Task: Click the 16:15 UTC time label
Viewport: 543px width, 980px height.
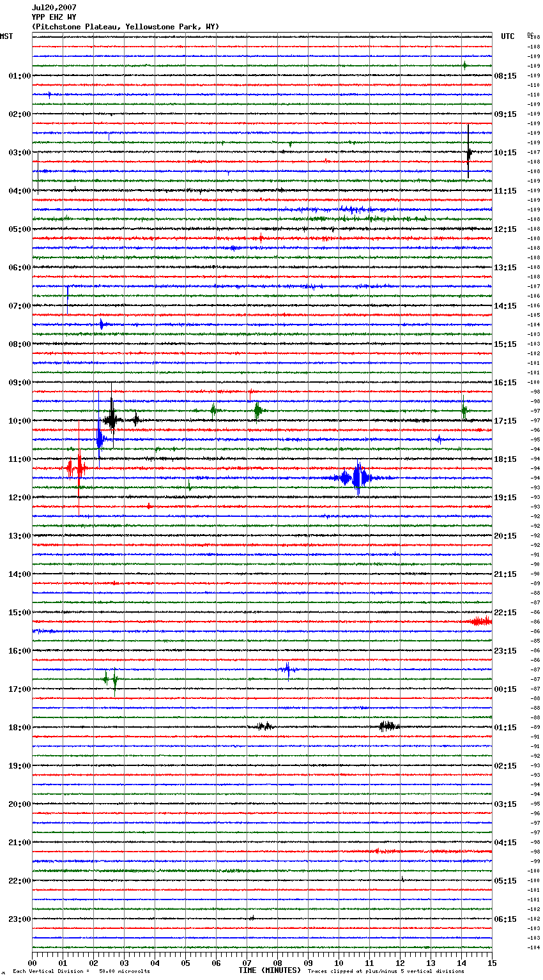Action: click(505, 383)
